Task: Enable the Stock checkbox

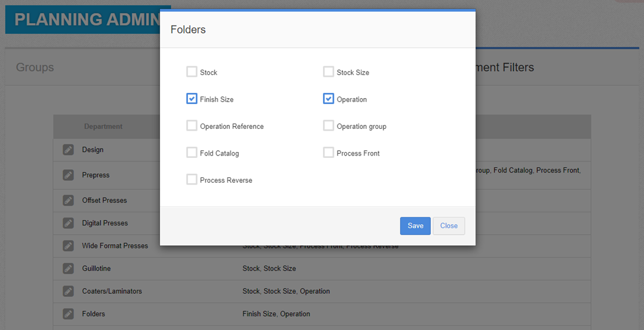Action: tap(191, 72)
